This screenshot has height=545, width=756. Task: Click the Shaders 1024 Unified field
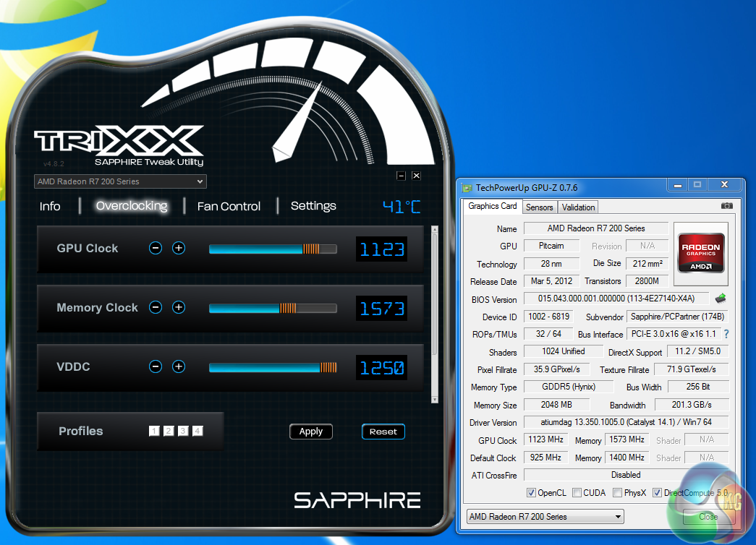pos(563,351)
